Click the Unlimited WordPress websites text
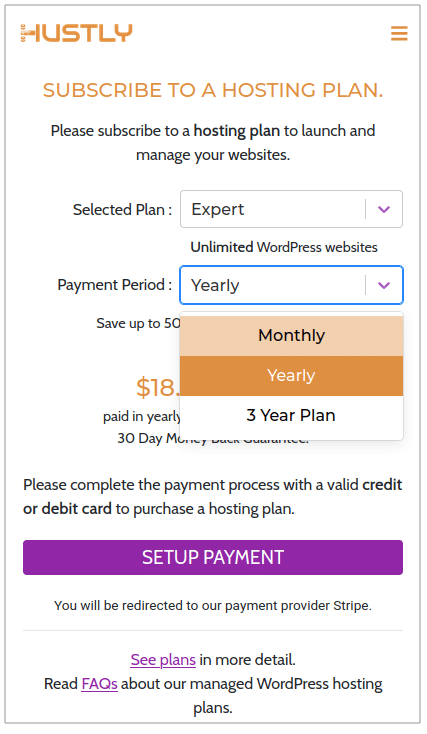This screenshot has width=427, height=734. coord(284,247)
